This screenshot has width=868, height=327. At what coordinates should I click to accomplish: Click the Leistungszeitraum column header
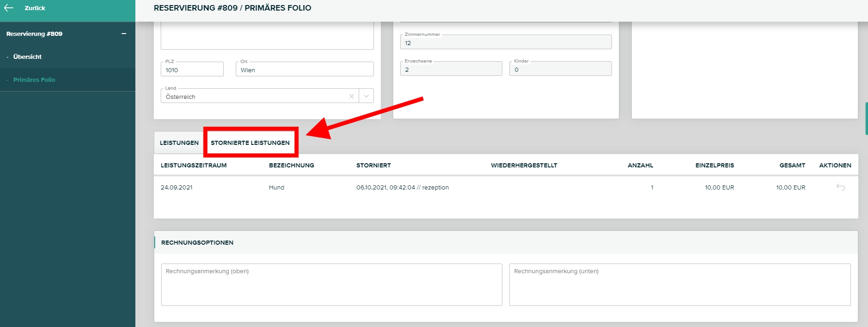193,165
